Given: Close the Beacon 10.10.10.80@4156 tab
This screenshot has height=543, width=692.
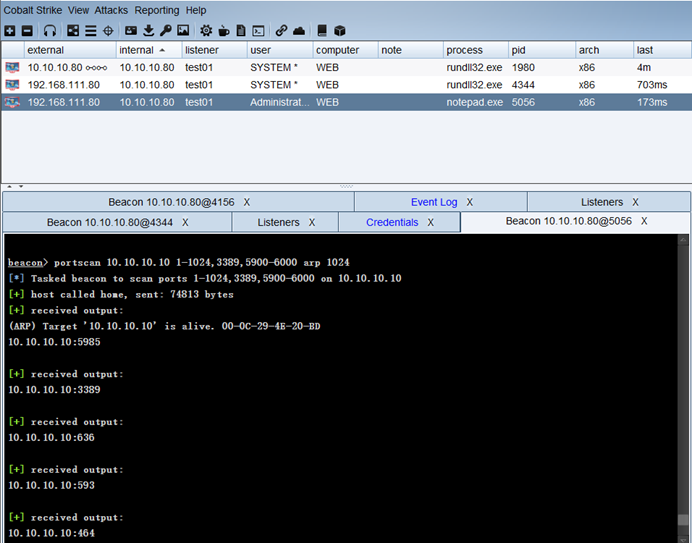Looking at the screenshot, I should pyautogui.click(x=247, y=202).
